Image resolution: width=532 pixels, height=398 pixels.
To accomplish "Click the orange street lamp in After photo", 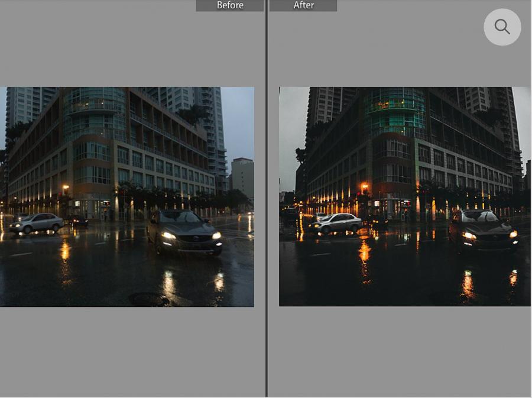I will click(364, 187).
